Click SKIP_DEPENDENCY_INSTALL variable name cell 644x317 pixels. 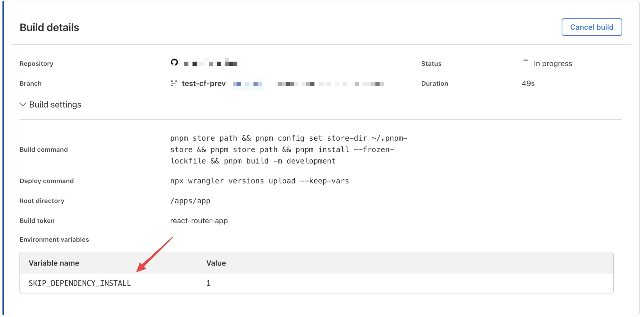(x=79, y=283)
